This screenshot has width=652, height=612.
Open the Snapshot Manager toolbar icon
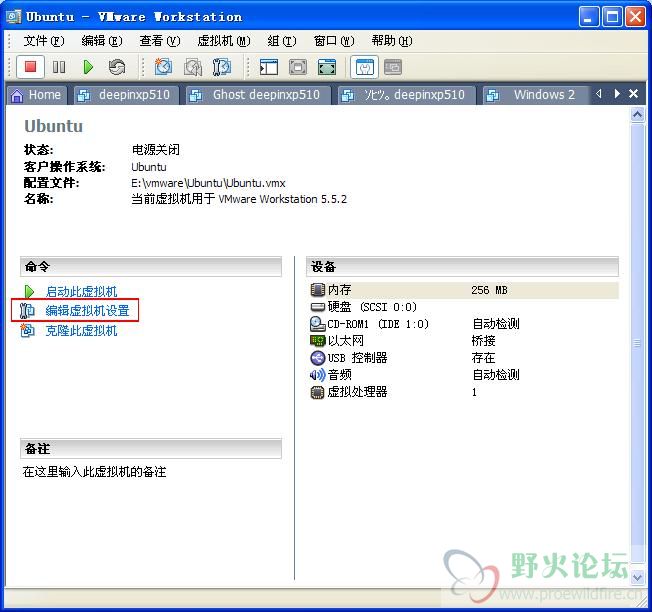point(222,67)
